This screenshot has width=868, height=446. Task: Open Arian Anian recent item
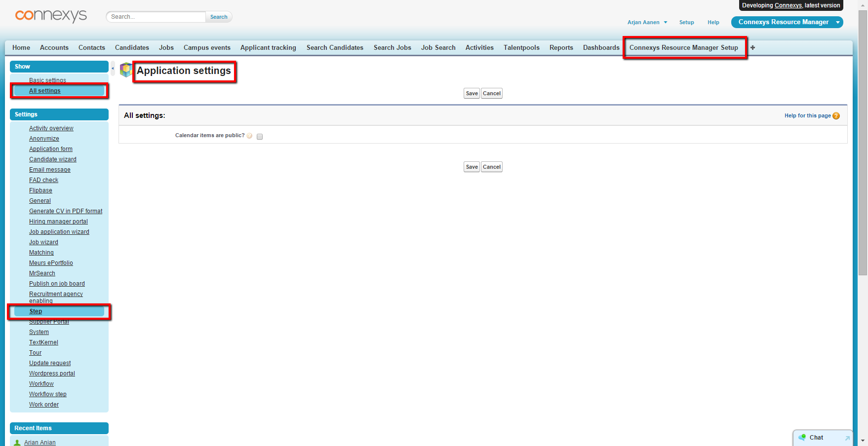tap(40, 443)
